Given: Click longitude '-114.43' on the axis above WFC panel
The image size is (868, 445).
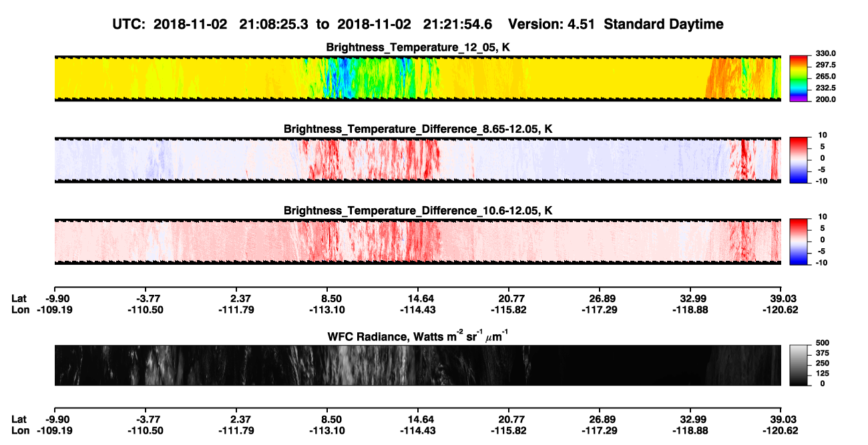Looking at the screenshot, I should (418, 310).
